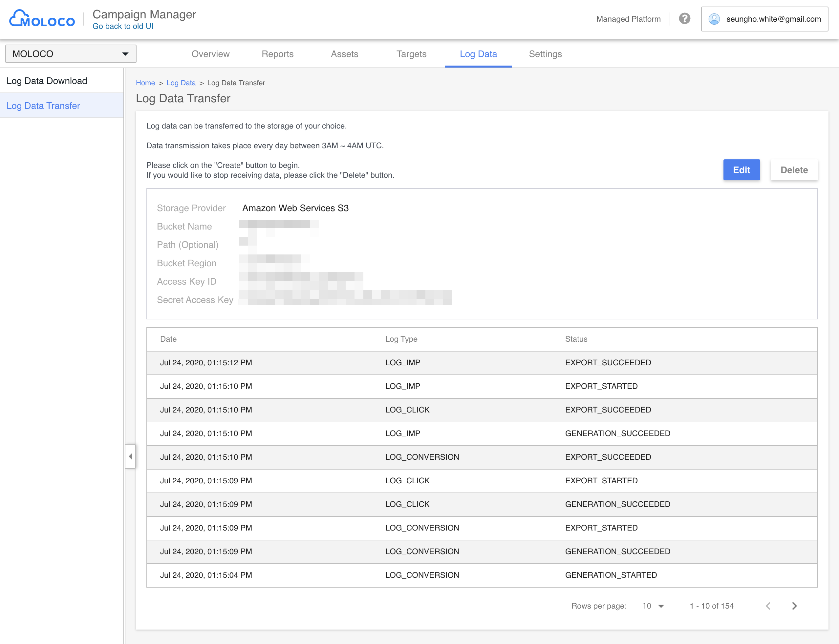Click the help question mark icon
Screen dimensions: 839x644
[x=684, y=19]
